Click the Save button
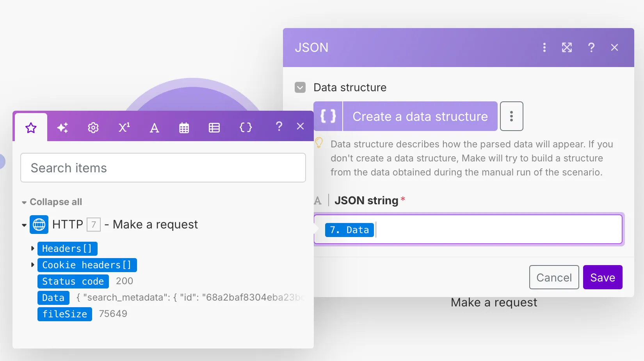Image resolution: width=644 pixels, height=361 pixels. click(602, 277)
